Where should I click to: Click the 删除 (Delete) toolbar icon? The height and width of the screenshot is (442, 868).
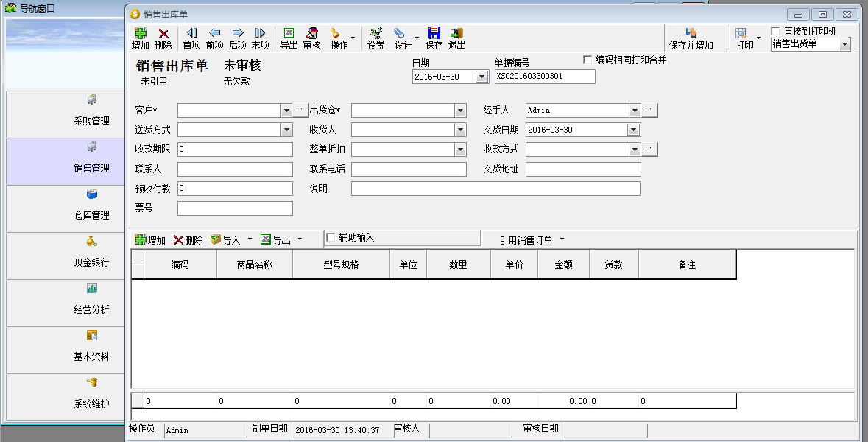163,38
